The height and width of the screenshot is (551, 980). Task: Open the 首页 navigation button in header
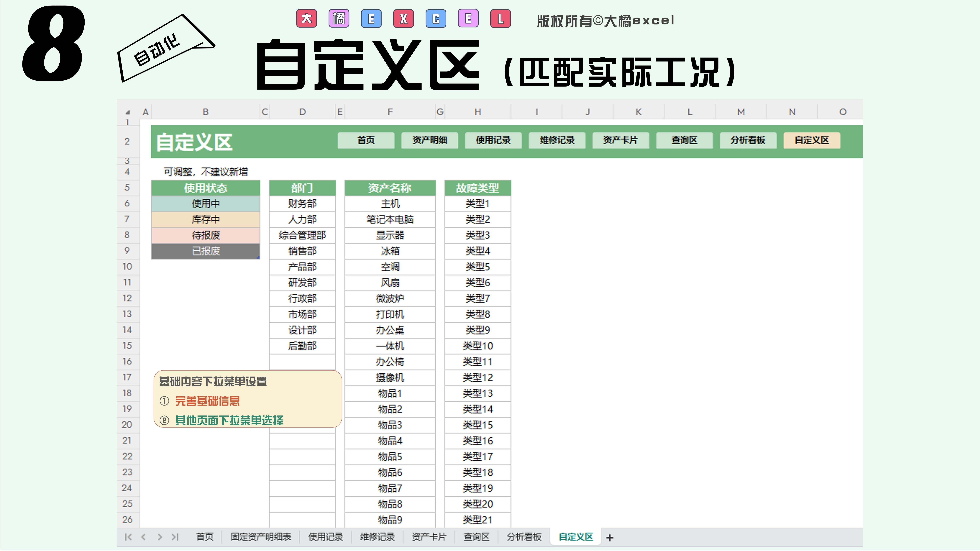pos(366,140)
